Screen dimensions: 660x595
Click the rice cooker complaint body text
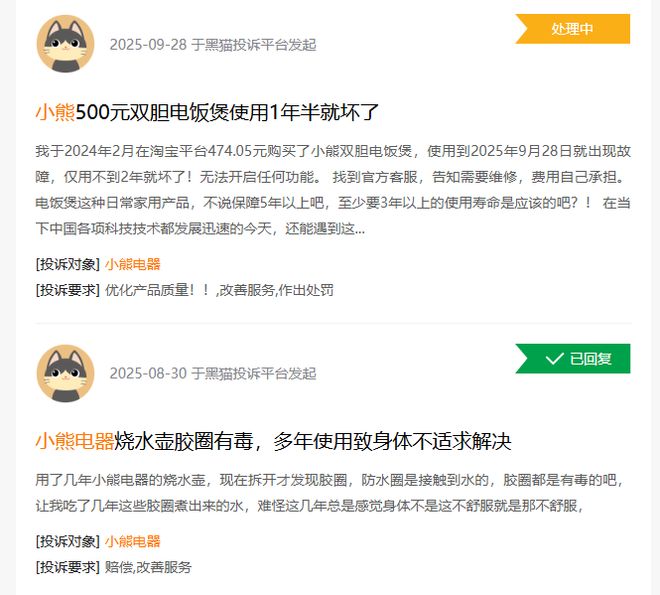tap(333, 190)
